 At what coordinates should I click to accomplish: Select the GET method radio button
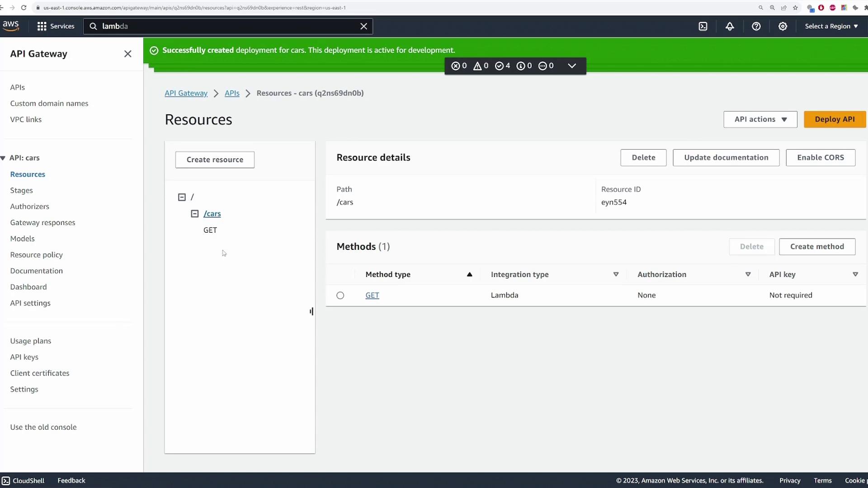click(x=340, y=296)
